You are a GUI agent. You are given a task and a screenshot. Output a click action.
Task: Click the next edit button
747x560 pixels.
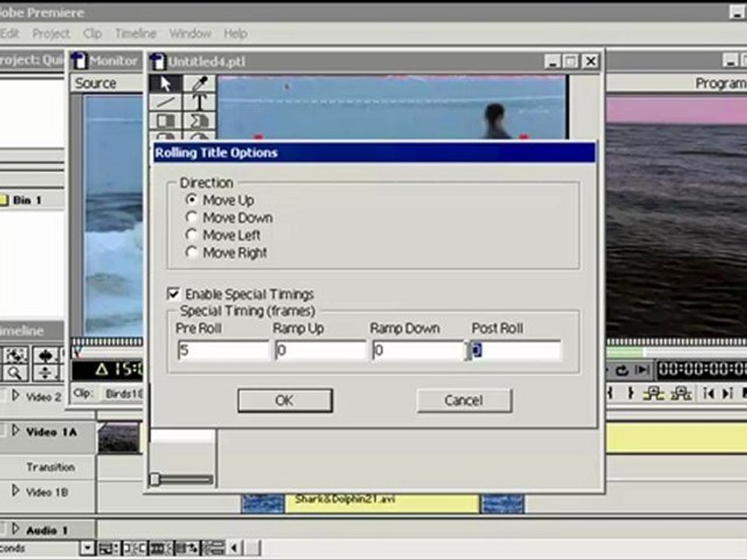[x=728, y=394]
